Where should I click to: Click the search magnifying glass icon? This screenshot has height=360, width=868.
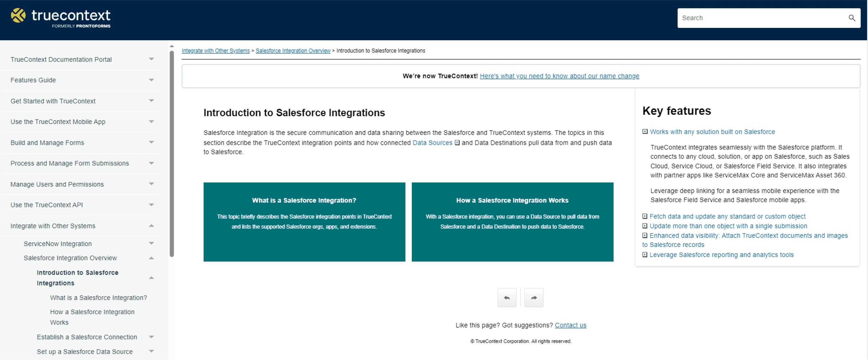click(852, 18)
